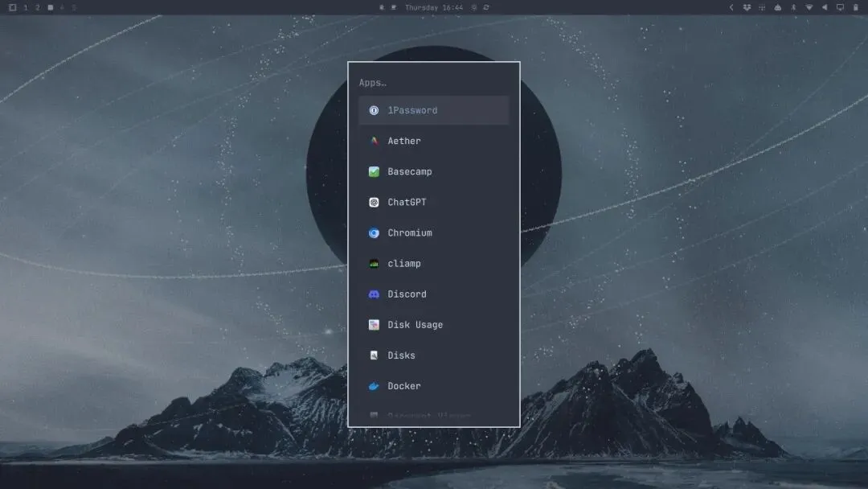Focus the Apps… search field

pos(433,83)
